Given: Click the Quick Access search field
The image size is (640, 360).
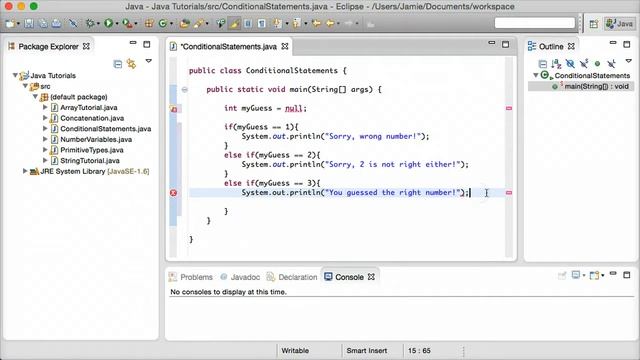Looking at the screenshot, I should [535, 23].
